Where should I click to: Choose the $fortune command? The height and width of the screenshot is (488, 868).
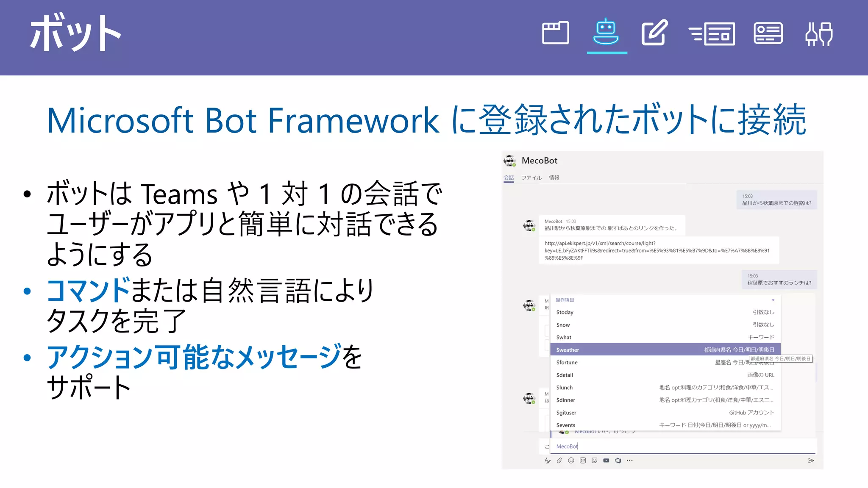(x=665, y=363)
